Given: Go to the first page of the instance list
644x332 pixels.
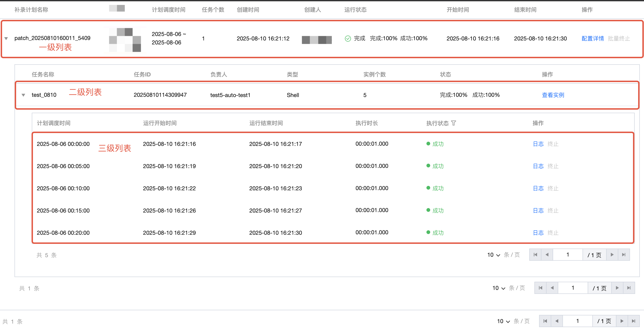Looking at the screenshot, I should coord(535,255).
